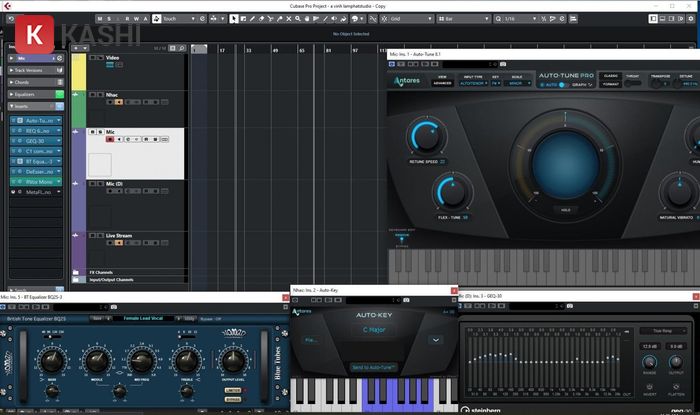Viewport: 700px width, 415px height.
Task: Click the Advanced view button in Auto-Tune
Action: pos(442,83)
